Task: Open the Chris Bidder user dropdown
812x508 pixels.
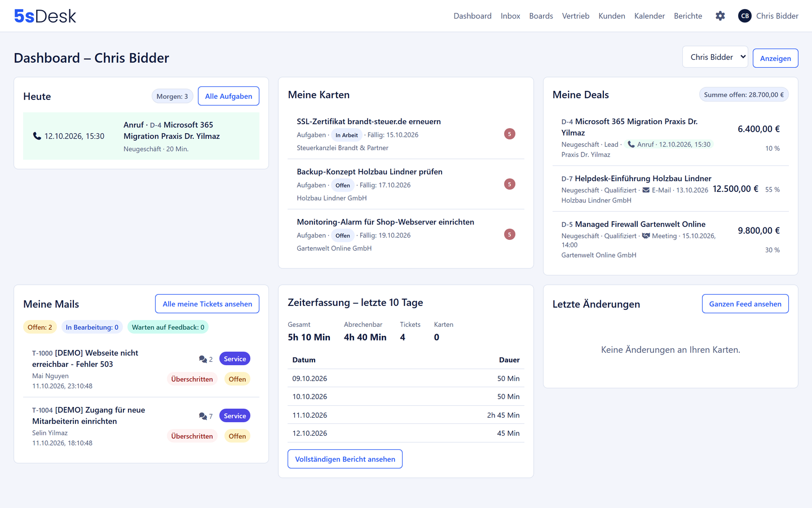Action: [x=715, y=57]
